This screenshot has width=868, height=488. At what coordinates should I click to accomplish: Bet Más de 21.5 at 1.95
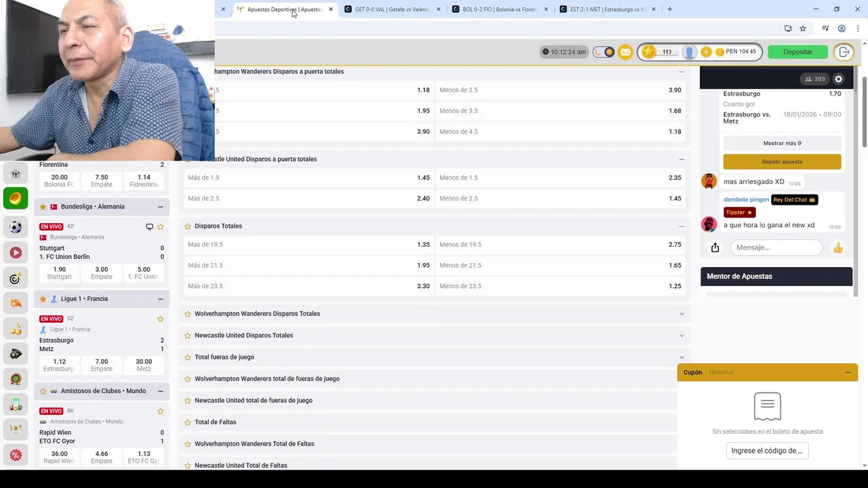click(309, 265)
